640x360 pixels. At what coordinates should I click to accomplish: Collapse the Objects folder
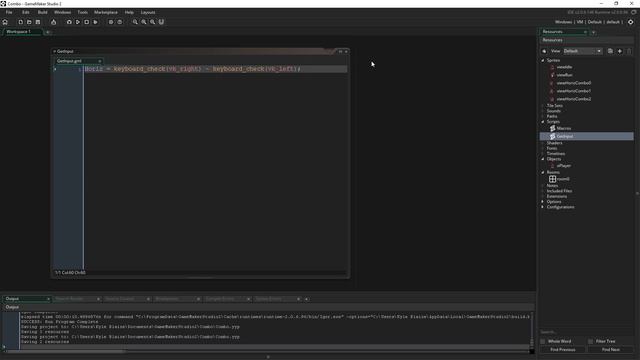pyautogui.click(x=543, y=159)
